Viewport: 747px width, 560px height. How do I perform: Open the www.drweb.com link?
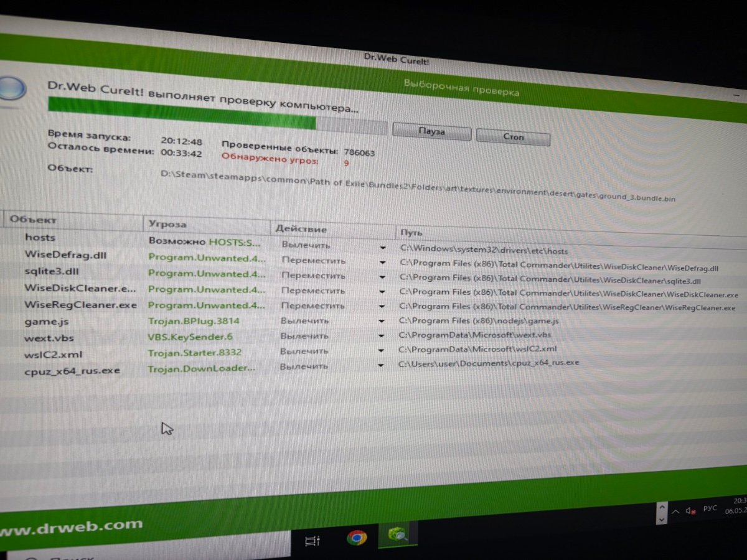(x=71, y=528)
